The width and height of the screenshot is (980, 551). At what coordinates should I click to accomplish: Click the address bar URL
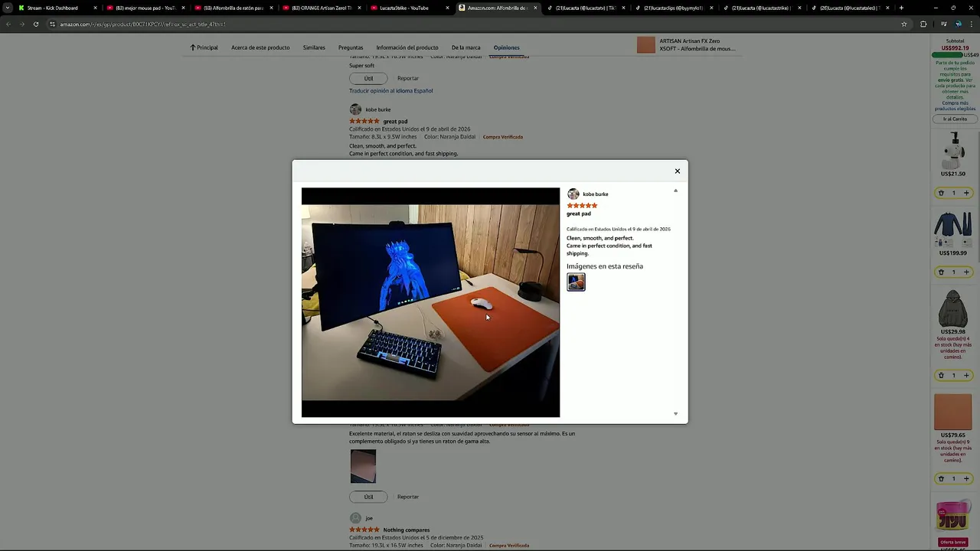point(142,24)
